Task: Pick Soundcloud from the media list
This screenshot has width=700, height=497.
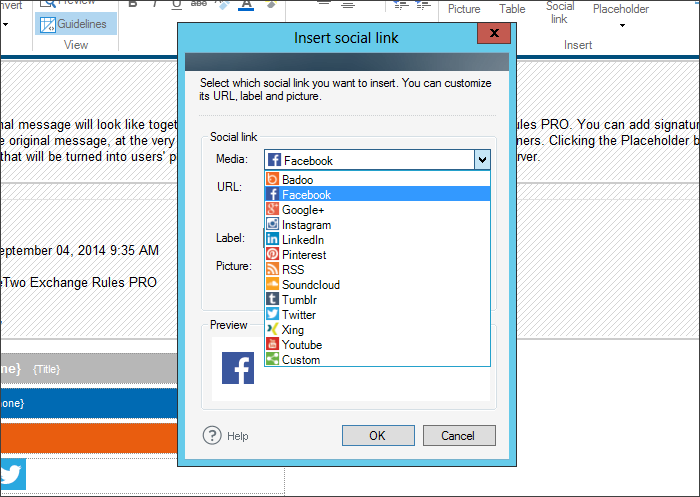Action: click(x=310, y=285)
